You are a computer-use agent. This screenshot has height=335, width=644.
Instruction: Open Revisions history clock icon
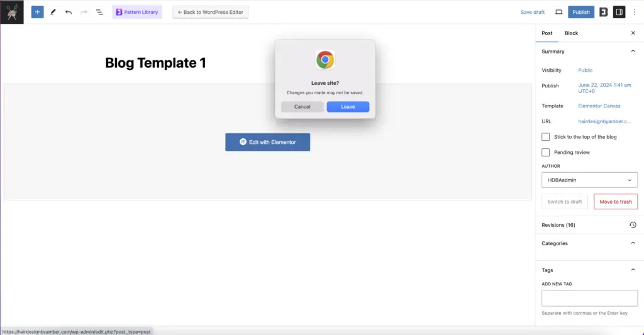(x=633, y=225)
